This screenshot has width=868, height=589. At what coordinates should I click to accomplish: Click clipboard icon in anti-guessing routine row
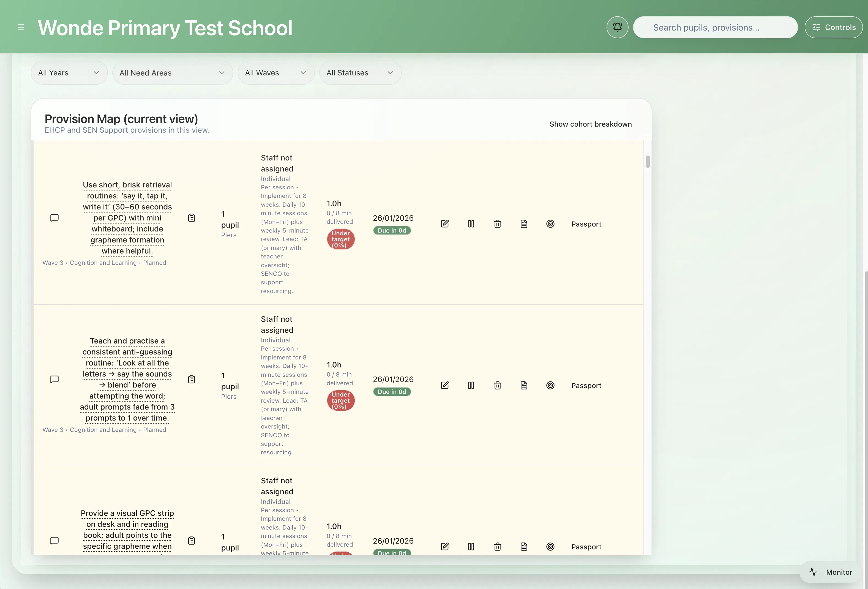[192, 380]
